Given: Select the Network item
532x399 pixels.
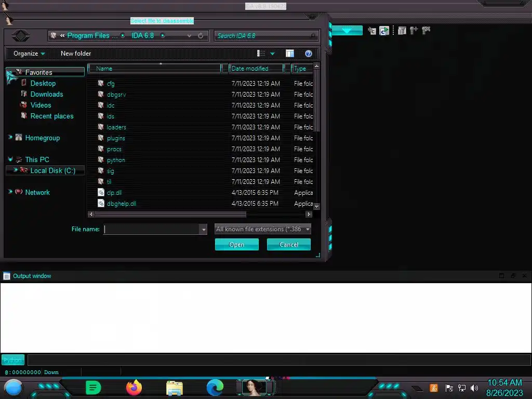Looking at the screenshot, I should [x=37, y=192].
